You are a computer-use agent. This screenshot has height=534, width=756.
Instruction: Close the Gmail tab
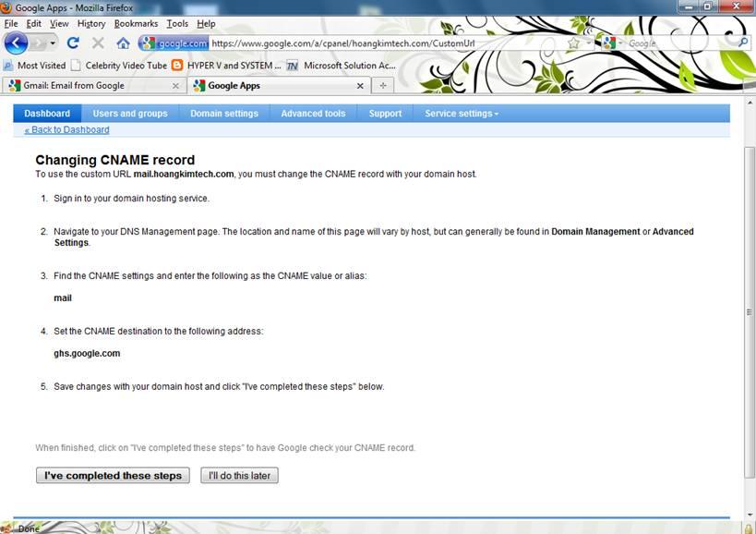pos(175,86)
